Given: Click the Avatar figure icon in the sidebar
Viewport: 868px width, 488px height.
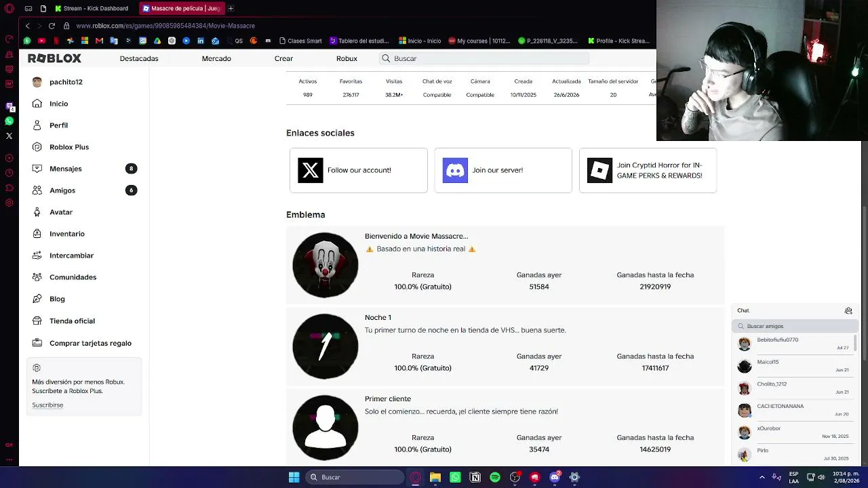Looking at the screenshot, I should (37, 212).
